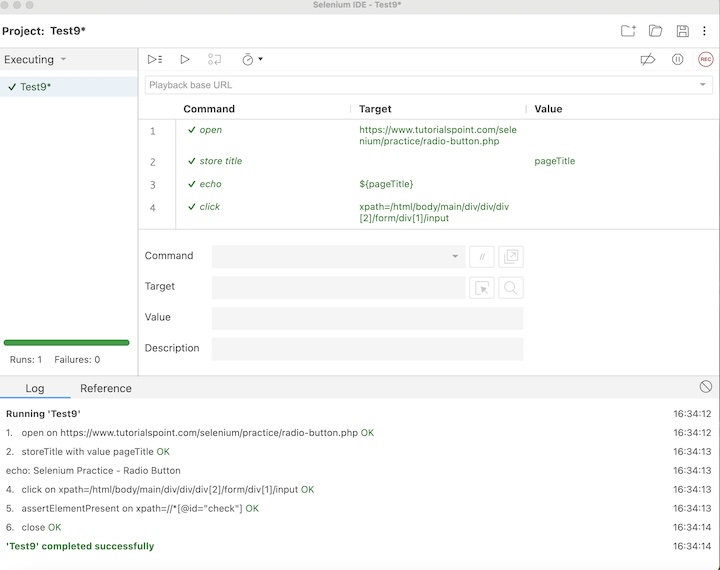This screenshot has width=720, height=570.
Task: Toggle comment on selected command
Action: coord(482,257)
